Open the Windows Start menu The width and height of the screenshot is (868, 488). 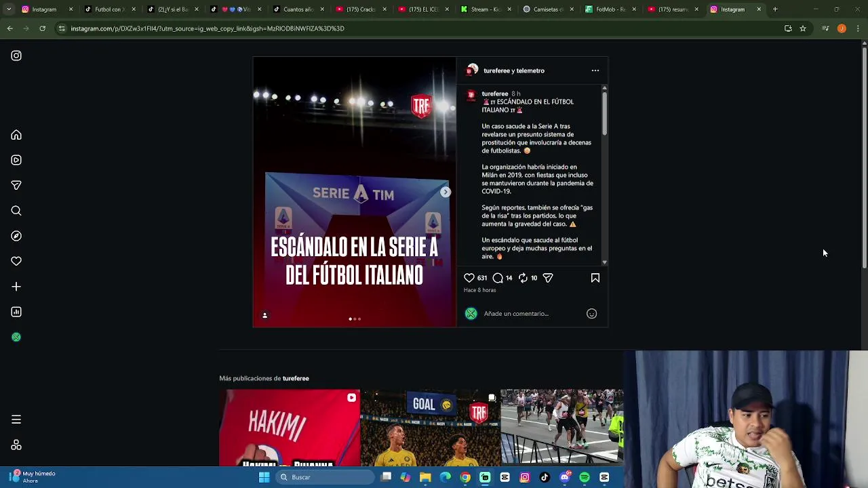264,477
